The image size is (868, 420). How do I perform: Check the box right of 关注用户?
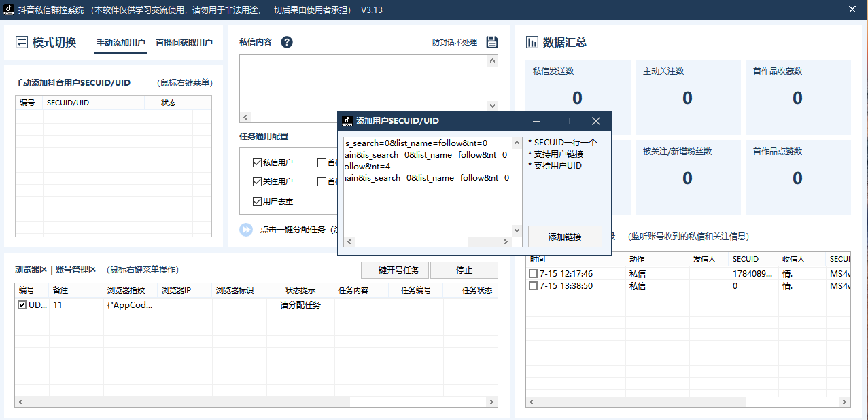coord(322,181)
